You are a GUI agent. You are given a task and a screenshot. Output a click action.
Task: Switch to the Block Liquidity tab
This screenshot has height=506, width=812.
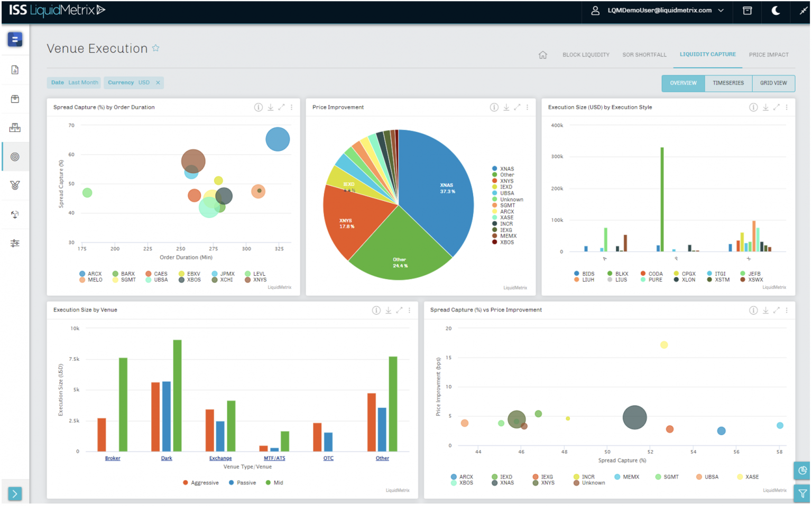tap(586, 55)
